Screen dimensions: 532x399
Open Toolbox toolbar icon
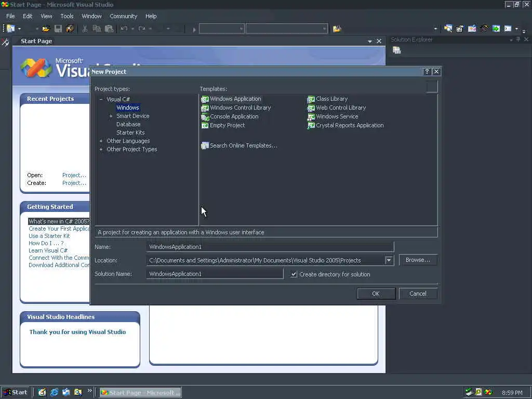[484, 29]
